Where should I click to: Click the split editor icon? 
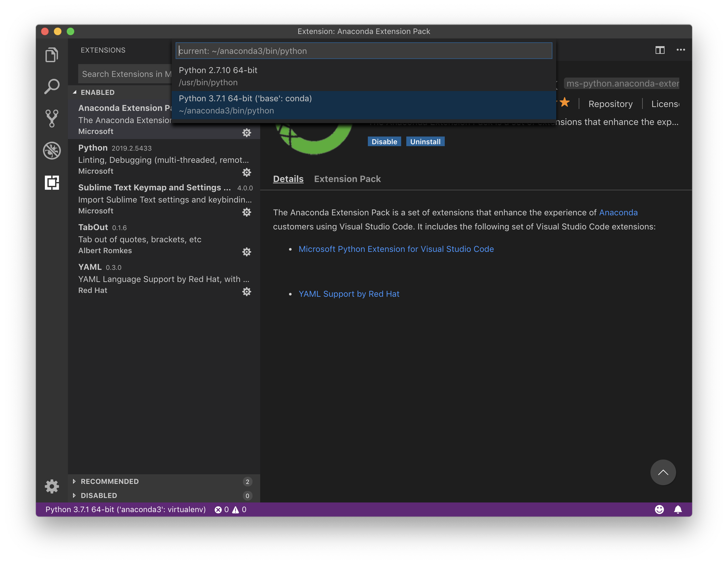660,50
